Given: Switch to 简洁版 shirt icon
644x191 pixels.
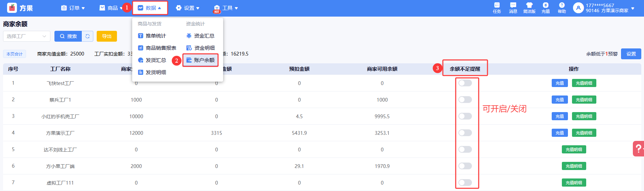Looking at the screenshot, I should point(529,5).
